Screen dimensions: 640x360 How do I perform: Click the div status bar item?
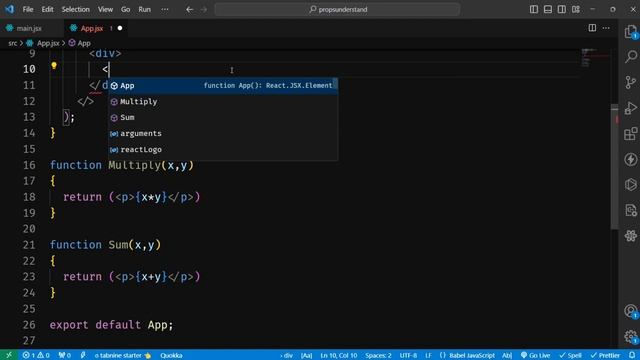(287, 355)
